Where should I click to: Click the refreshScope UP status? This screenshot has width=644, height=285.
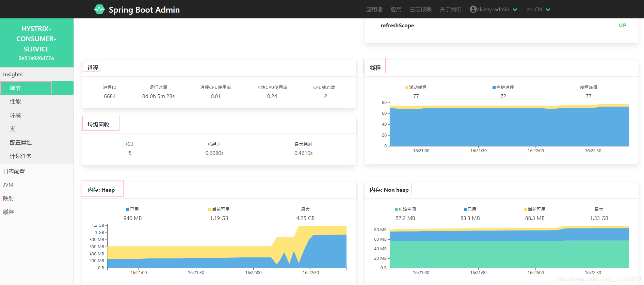click(x=622, y=25)
